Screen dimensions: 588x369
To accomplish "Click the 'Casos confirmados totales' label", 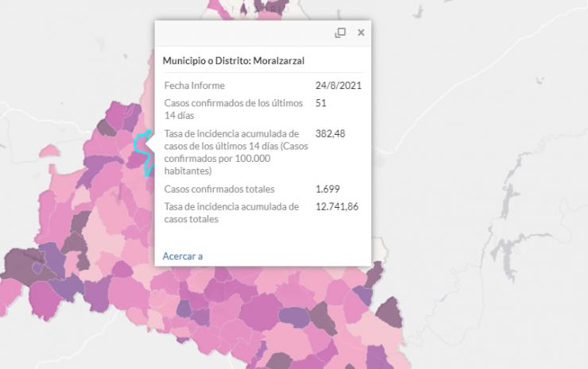I will (x=219, y=189).
